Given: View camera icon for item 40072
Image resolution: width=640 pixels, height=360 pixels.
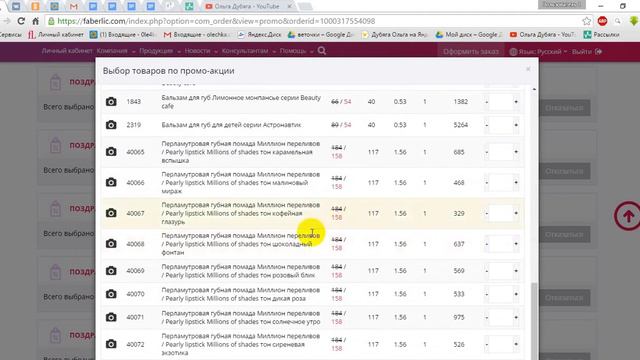Looking at the screenshot, I should [x=111, y=344].
